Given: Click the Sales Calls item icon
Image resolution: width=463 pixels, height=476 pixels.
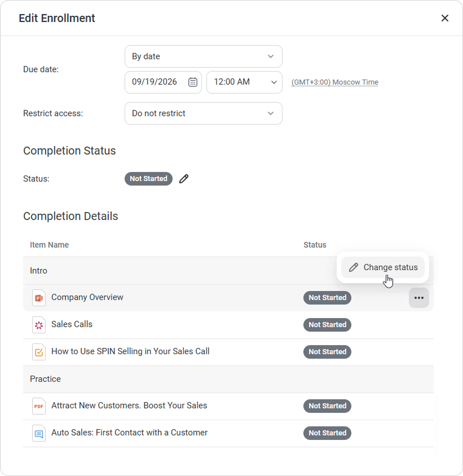Looking at the screenshot, I should click(x=38, y=325).
